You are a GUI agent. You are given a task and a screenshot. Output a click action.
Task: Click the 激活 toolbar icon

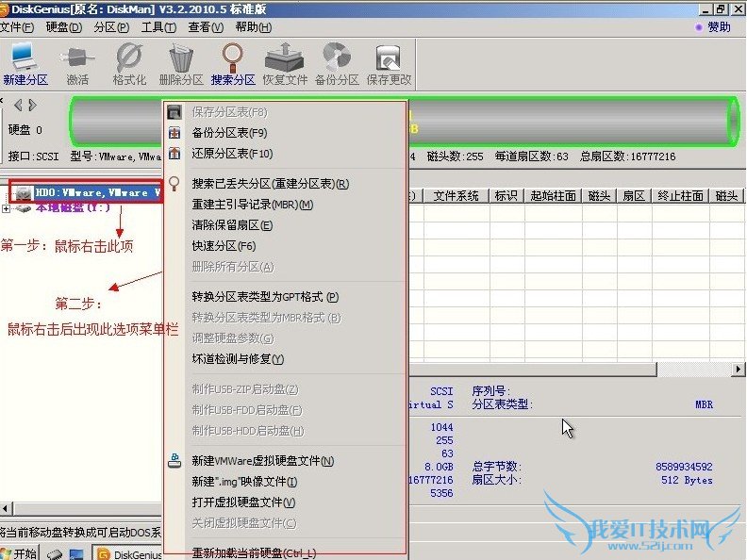click(77, 64)
